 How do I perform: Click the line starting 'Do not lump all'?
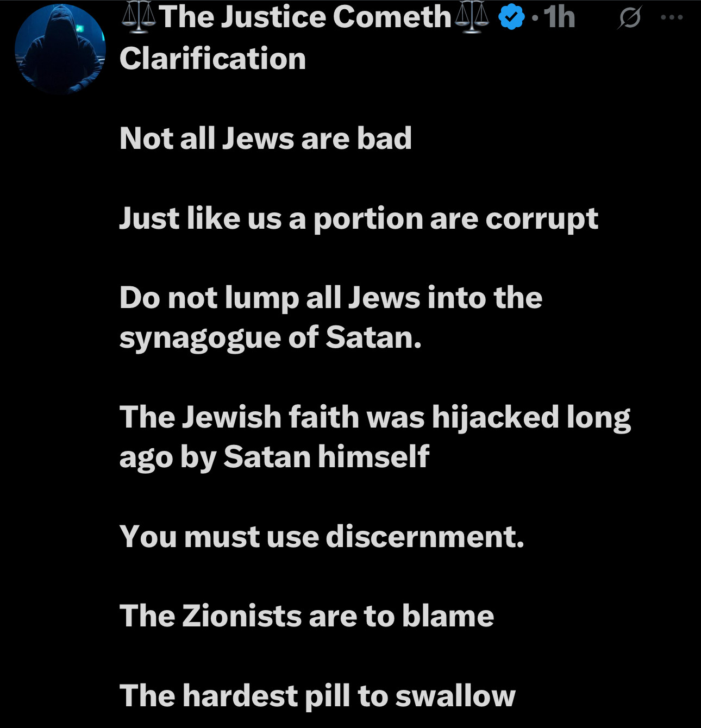330,298
